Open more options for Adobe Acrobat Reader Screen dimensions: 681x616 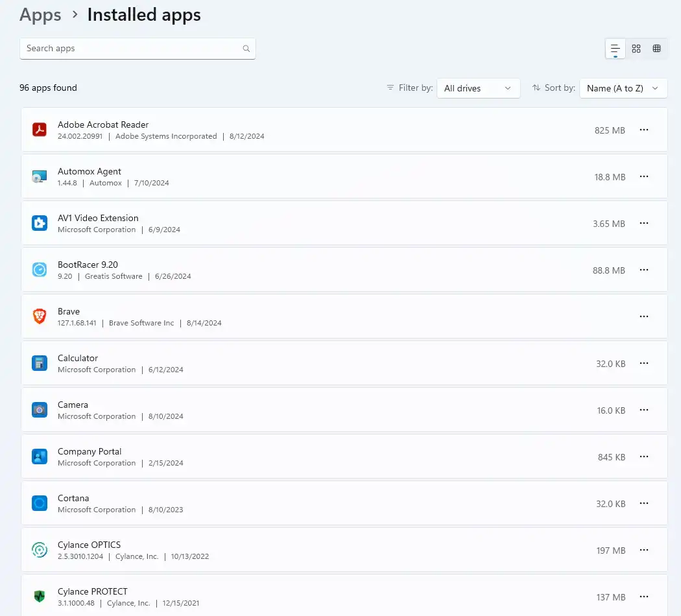pyautogui.click(x=644, y=130)
